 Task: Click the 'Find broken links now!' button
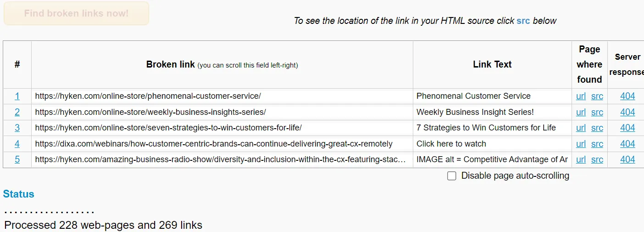pyautogui.click(x=76, y=13)
